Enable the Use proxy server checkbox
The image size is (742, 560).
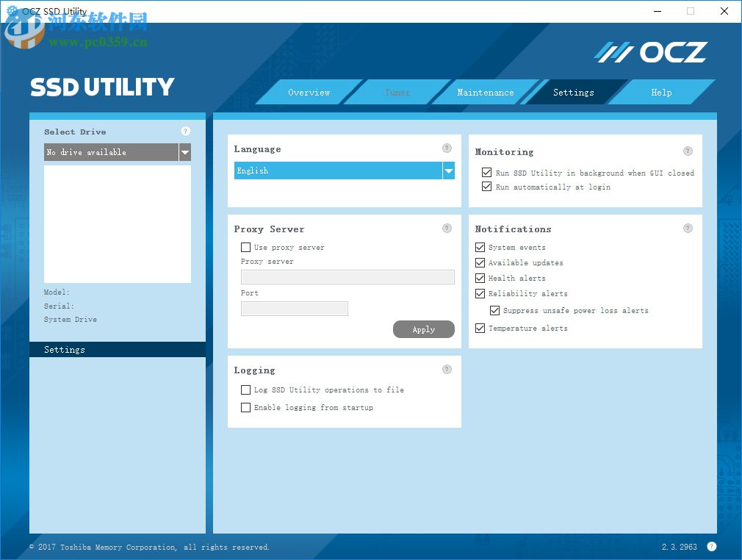point(245,247)
